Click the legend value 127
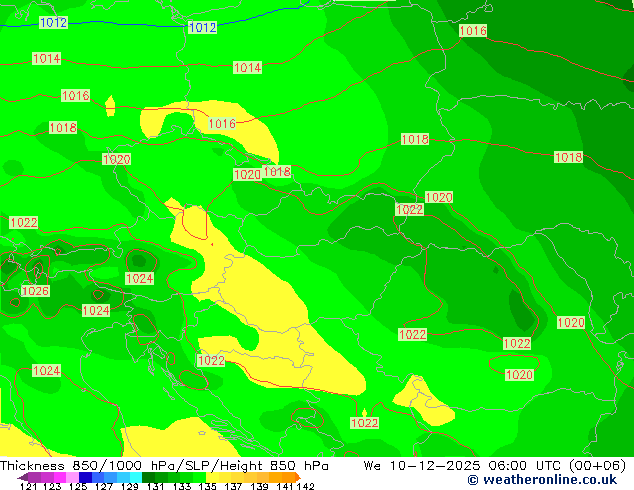This screenshot has height=490, width=634. 104,486
